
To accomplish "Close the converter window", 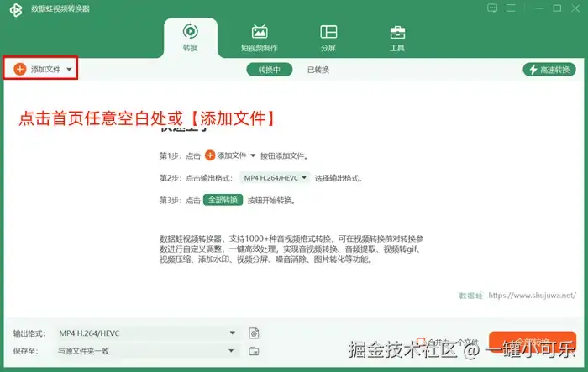I will click(x=575, y=8).
